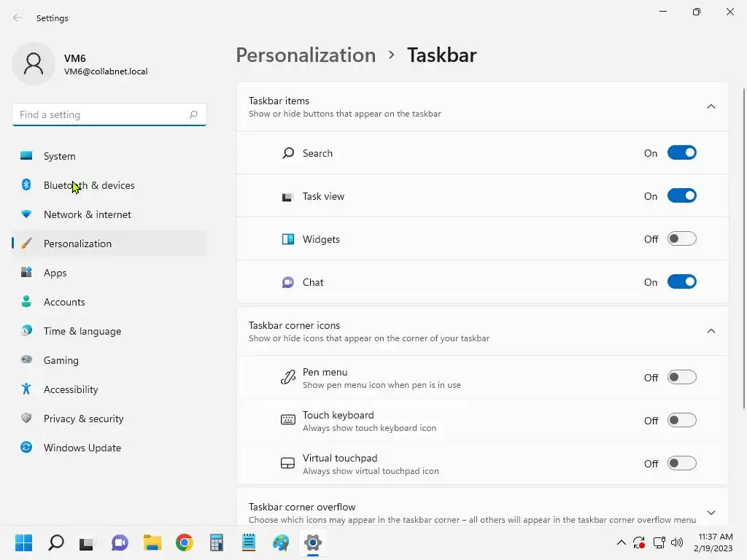This screenshot has height=560, width=747.
Task: Enable the Pen menu toggle
Action: click(682, 377)
